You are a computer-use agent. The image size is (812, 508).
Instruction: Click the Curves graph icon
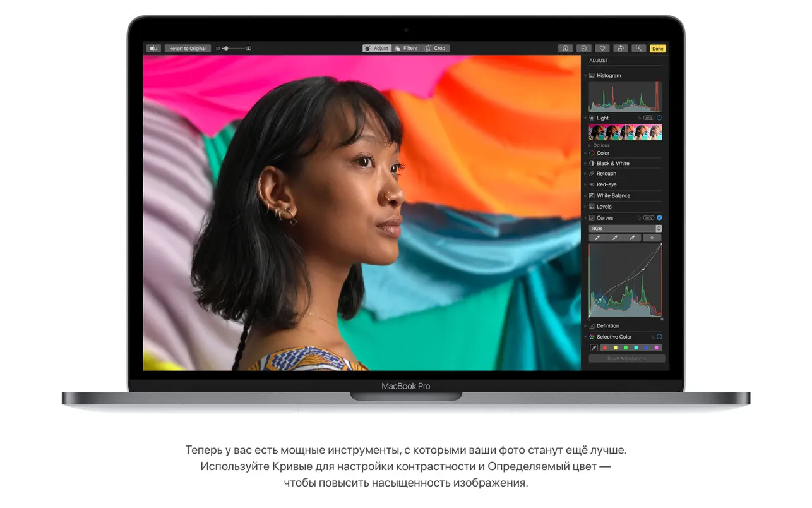[x=592, y=218]
